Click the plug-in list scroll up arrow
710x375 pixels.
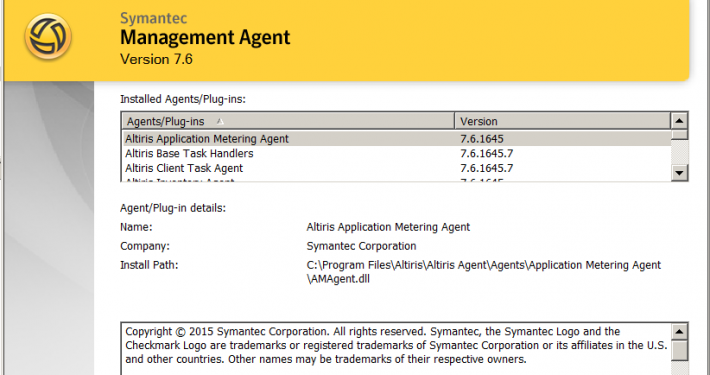tap(679, 121)
